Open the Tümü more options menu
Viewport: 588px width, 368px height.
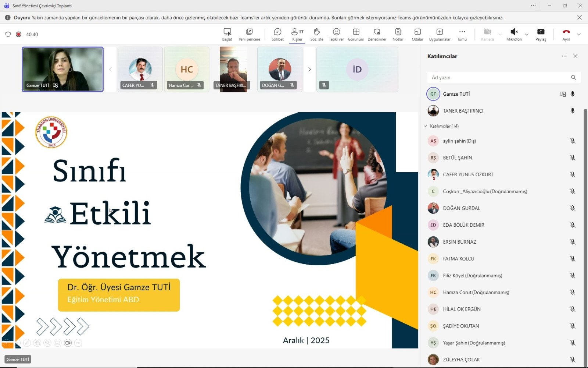tap(462, 34)
